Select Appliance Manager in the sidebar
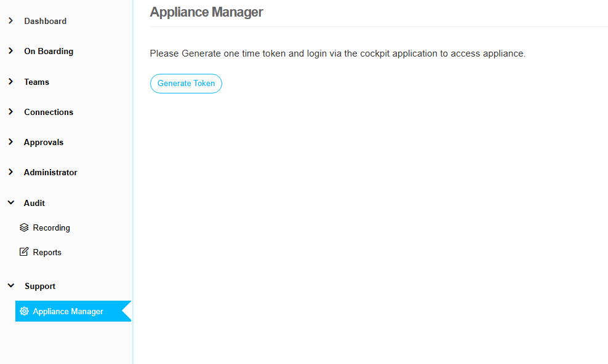 73,311
